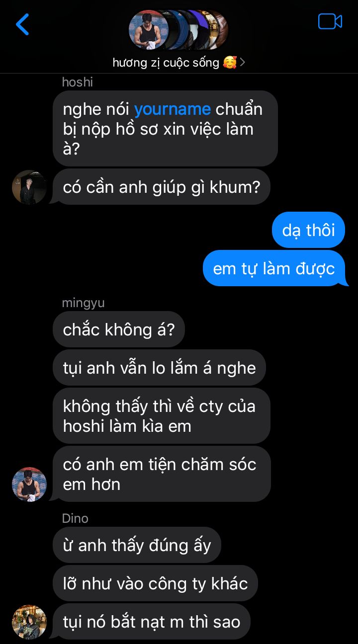Tap hoshi's profile avatar
Screen dimensions: 358x644
(x=29, y=187)
